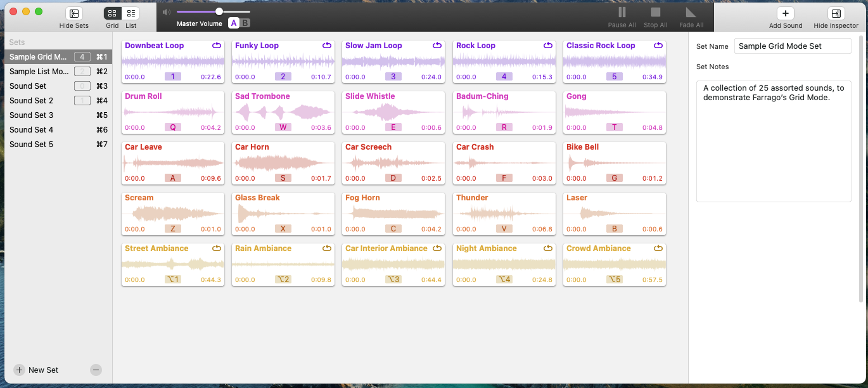868x388 pixels.
Task: Click the New Set button
Action: click(37, 370)
